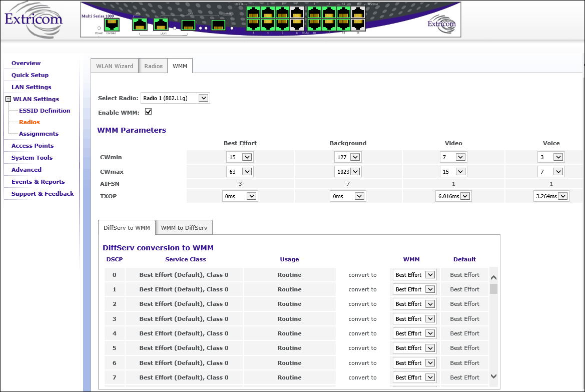Open Support & Feedback in the sidebar
This screenshot has height=392, width=585.
43,194
